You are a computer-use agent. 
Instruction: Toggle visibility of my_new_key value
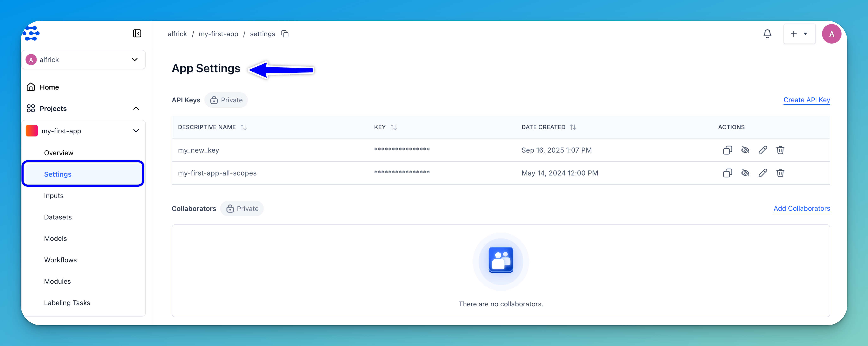[745, 150]
